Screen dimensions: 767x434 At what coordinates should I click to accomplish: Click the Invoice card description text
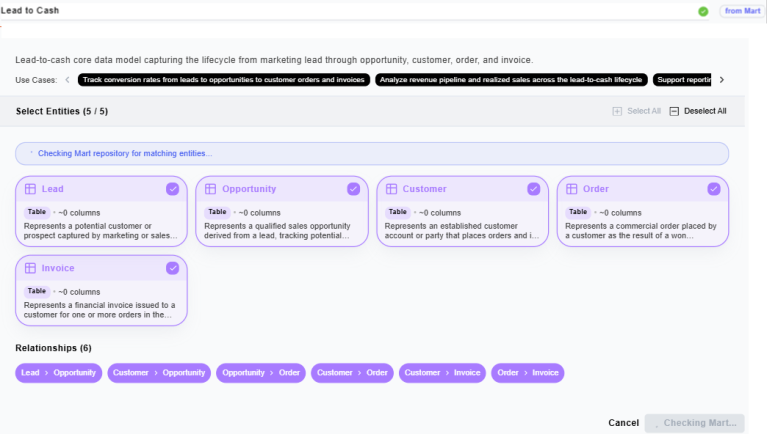(x=99, y=310)
